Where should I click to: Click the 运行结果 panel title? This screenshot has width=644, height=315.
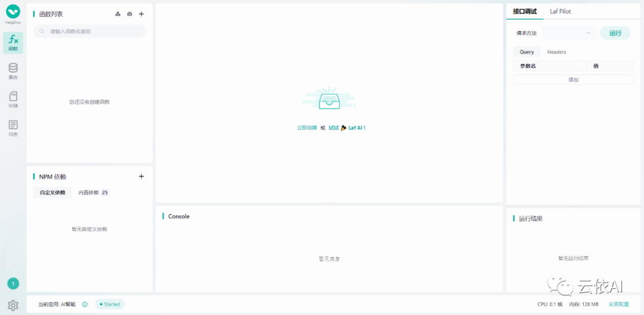(531, 218)
